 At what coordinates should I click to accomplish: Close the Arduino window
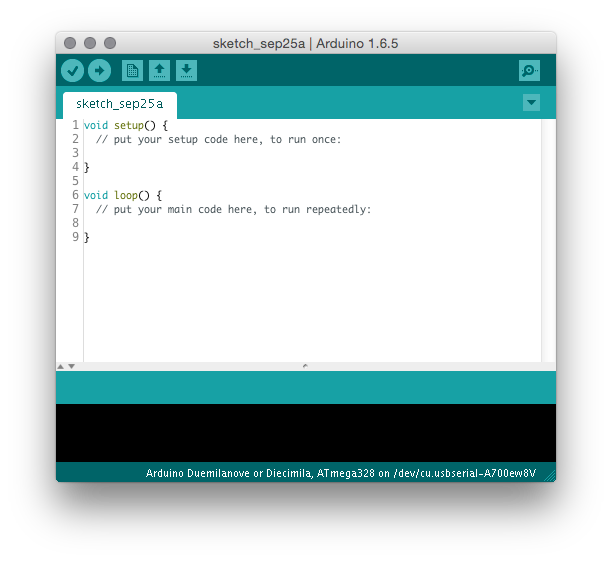[70, 43]
